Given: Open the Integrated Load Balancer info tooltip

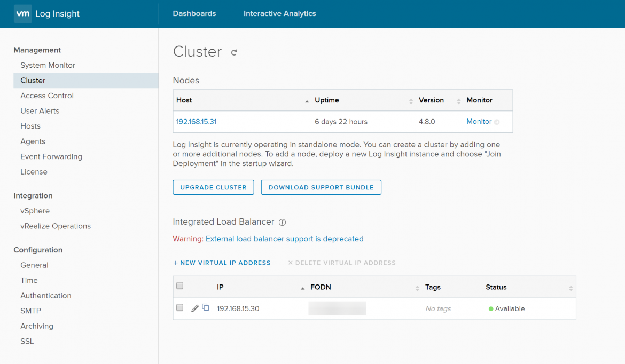Looking at the screenshot, I should pos(282,222).
